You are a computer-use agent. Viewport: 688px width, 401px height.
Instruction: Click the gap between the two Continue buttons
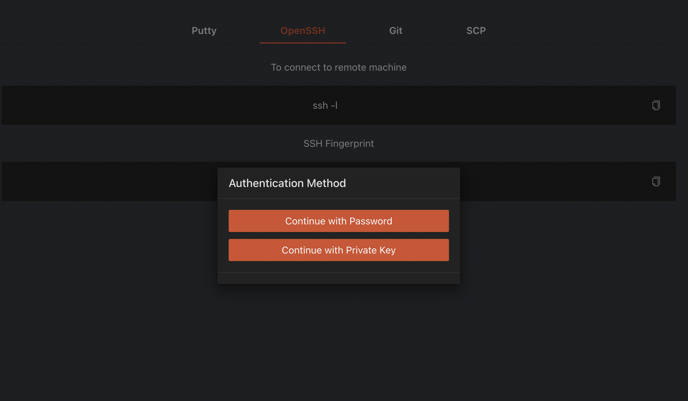(338, 235)
